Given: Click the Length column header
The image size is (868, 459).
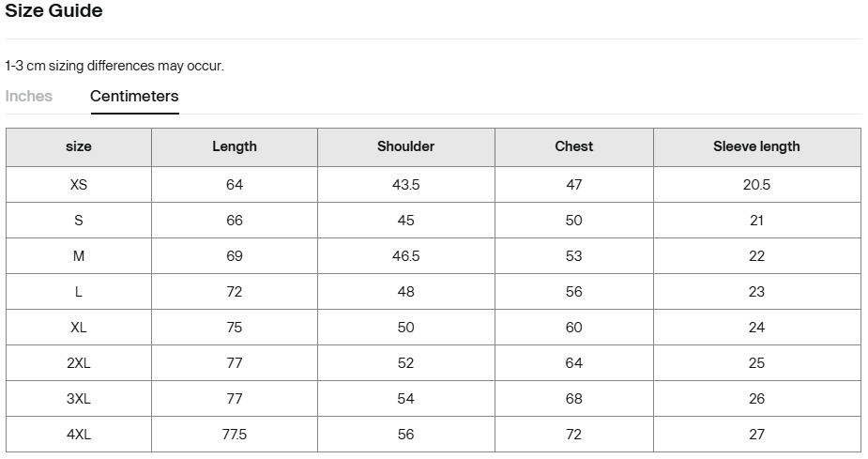Looking at the screenshot, I should tap(235, 146).
